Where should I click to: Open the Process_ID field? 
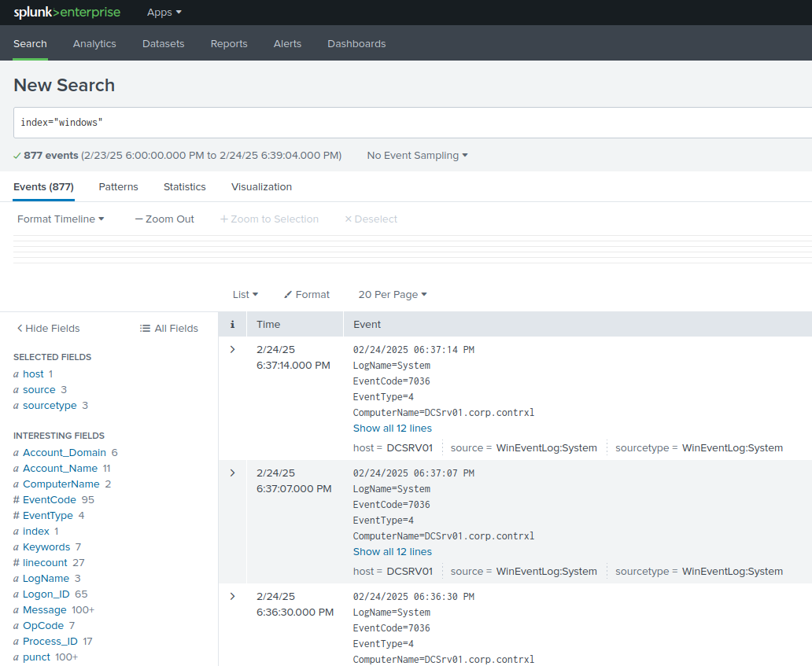click(x=50, y=641)
